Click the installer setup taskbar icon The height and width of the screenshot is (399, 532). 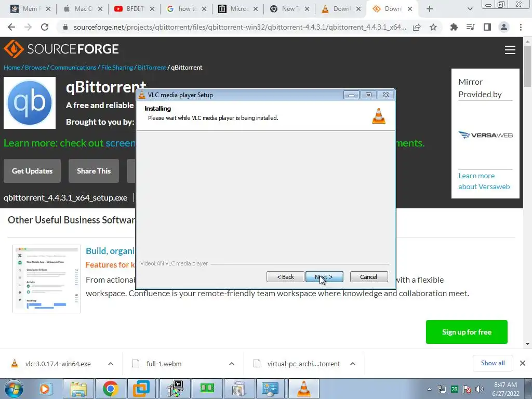pyautogui.click(x=176, y=389)
